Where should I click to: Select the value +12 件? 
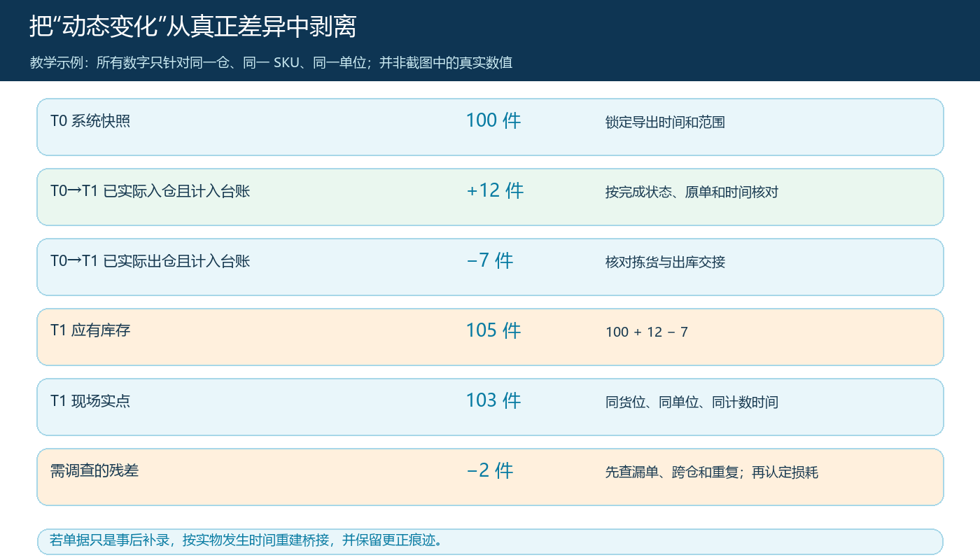point(495,190)
